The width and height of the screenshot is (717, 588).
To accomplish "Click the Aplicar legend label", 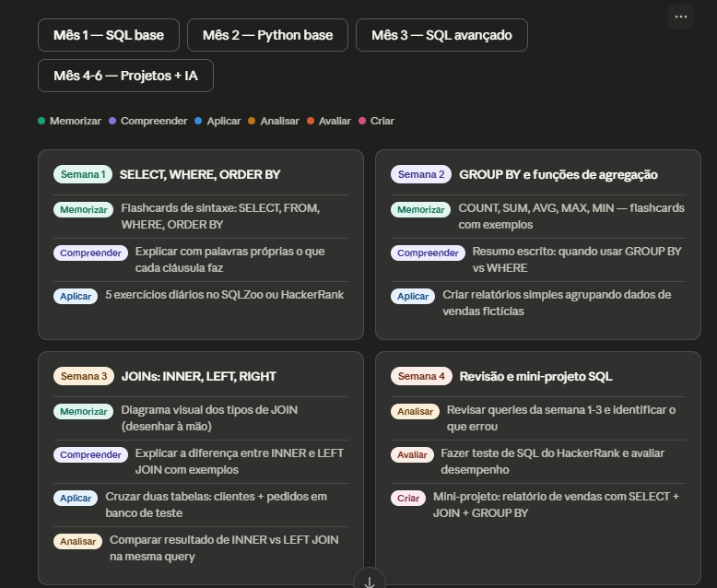I will click(224, 121).
